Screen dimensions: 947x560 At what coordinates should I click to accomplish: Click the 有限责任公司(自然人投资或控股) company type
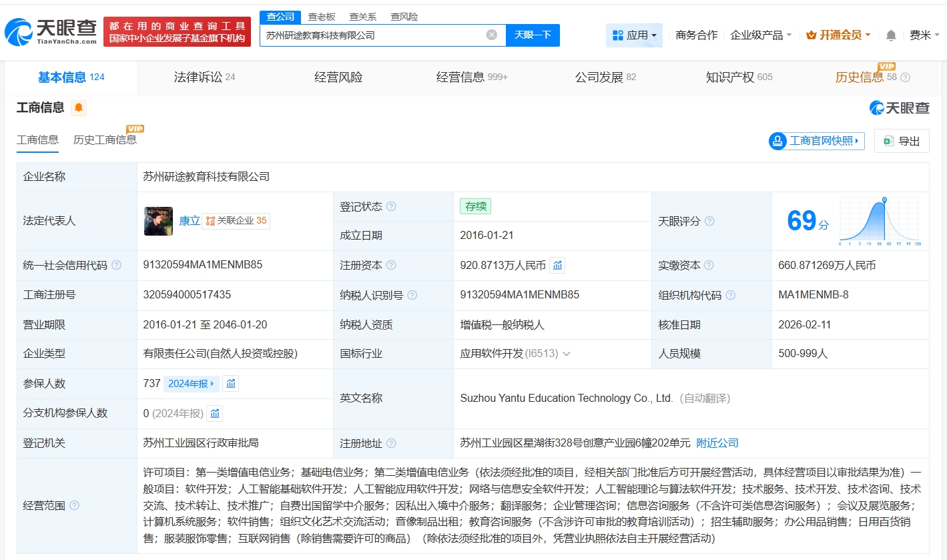(x=220, y=354)
